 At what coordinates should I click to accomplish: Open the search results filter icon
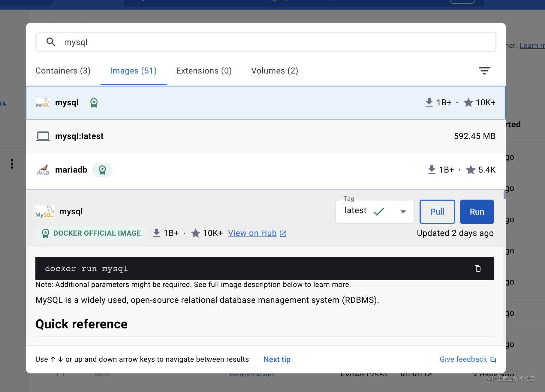(484, 71)
